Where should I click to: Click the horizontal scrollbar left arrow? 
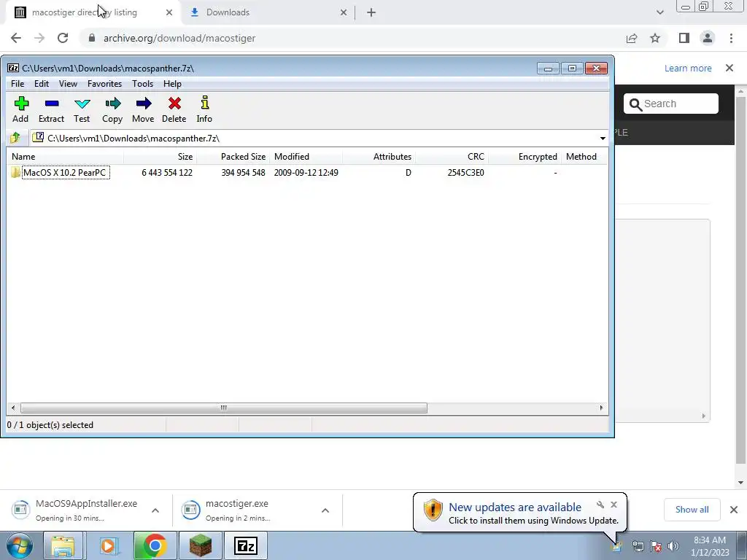(x=13, y=408)
